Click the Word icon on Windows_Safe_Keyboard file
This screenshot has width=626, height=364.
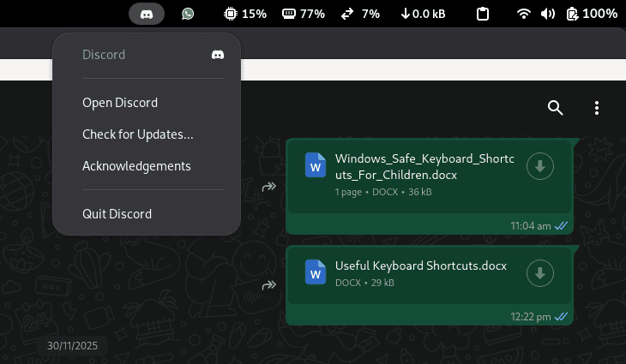tap(316, 166)
